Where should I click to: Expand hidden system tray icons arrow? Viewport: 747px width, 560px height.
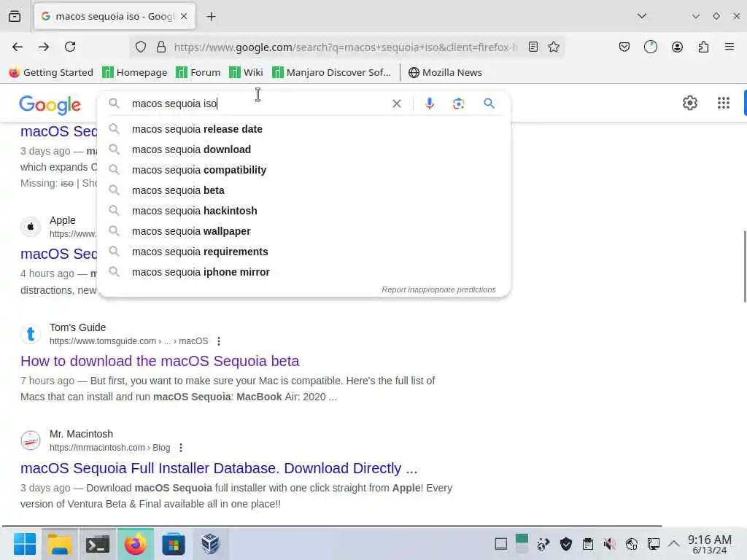click(x=673, y=543)
